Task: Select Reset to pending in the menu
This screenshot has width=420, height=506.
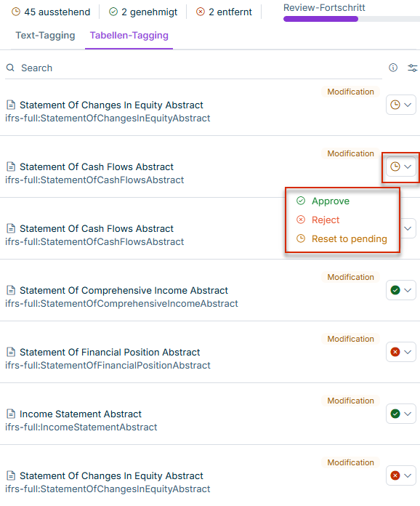Action: coord(342,238)
